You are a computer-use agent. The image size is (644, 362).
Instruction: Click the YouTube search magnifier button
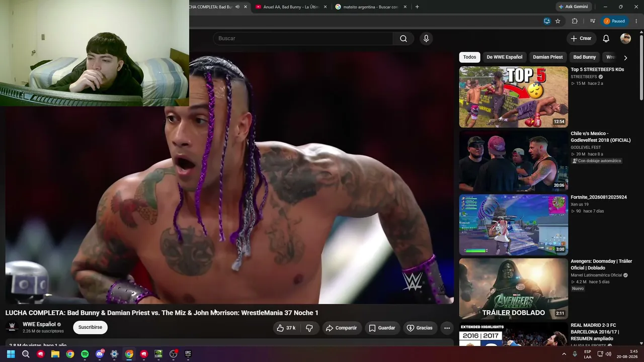pos(403,38)
